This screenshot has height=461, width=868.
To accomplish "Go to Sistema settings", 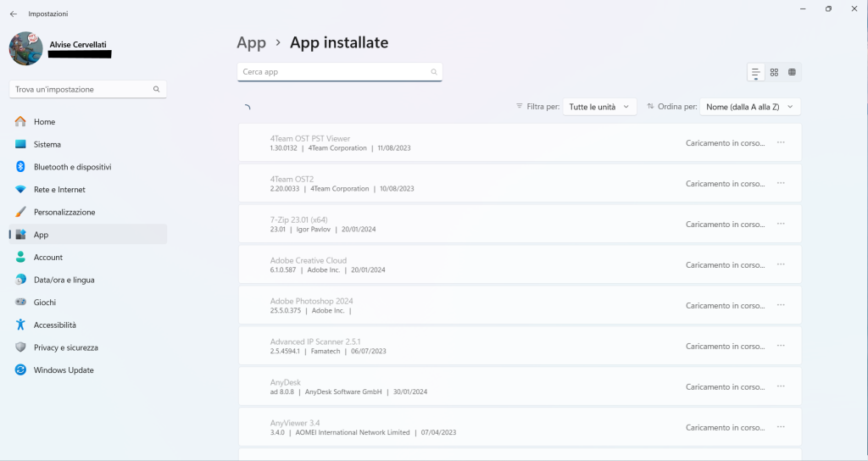I will point(47,144).
